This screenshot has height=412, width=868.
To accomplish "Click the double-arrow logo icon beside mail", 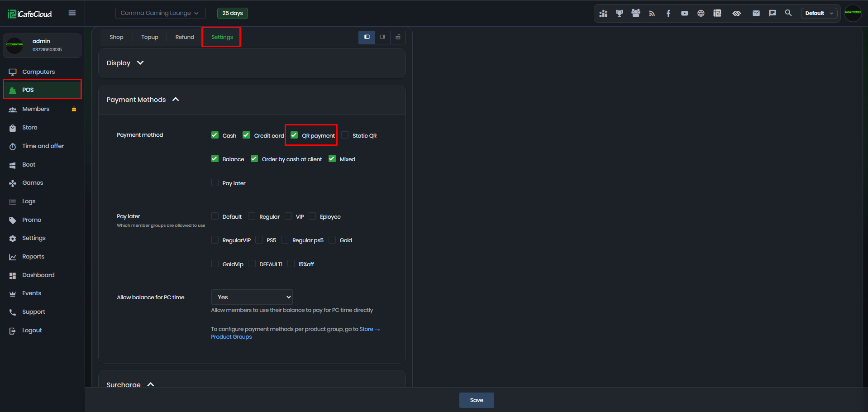I will point(737,13).
